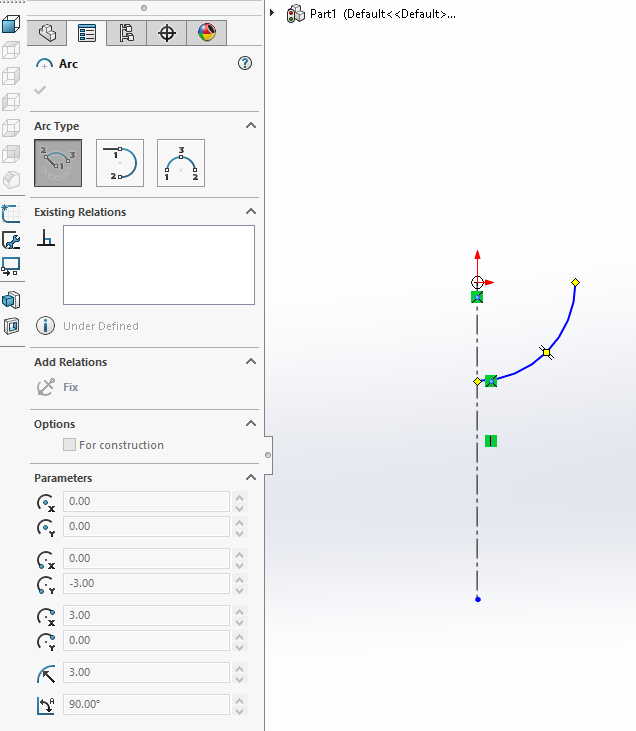Image resolution: width=636 pixels, height=731 pixels.
Task: Click the gray faceted solid body icon
Action: (x=11, y=180)
